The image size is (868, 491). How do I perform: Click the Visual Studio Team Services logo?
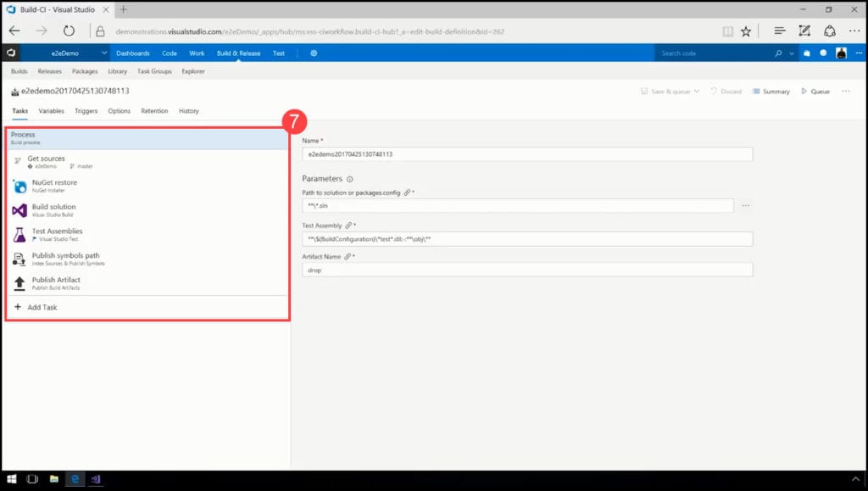(x=10, y=53)
